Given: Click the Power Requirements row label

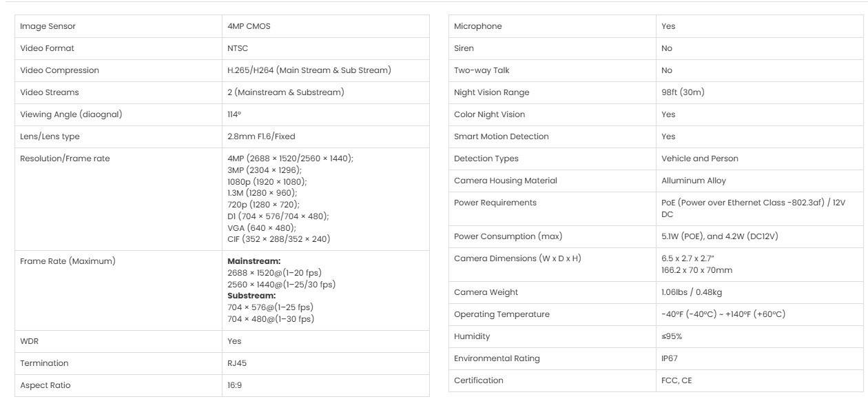Looking at the screenshot, I should (x=495, y=203).
